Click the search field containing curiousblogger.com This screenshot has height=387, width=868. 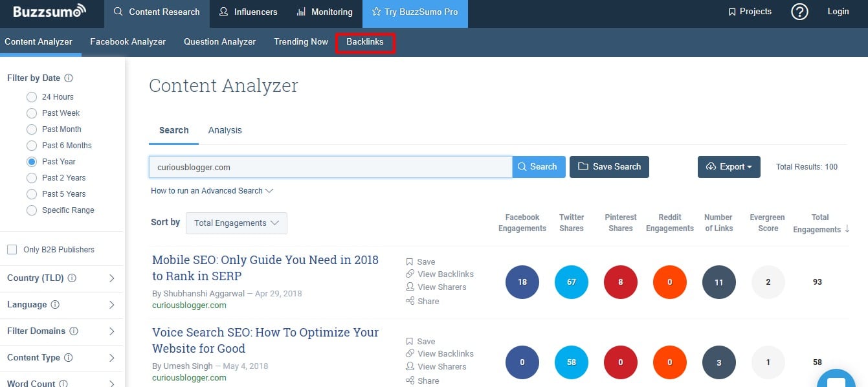coord(331,167)
